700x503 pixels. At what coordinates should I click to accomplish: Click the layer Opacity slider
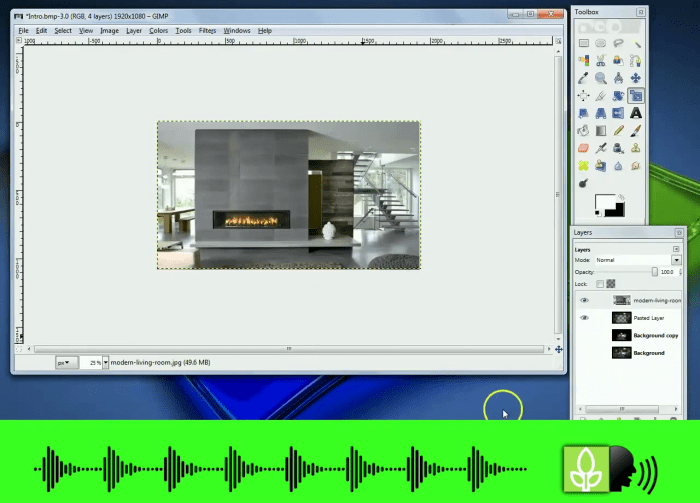(625, 272)
